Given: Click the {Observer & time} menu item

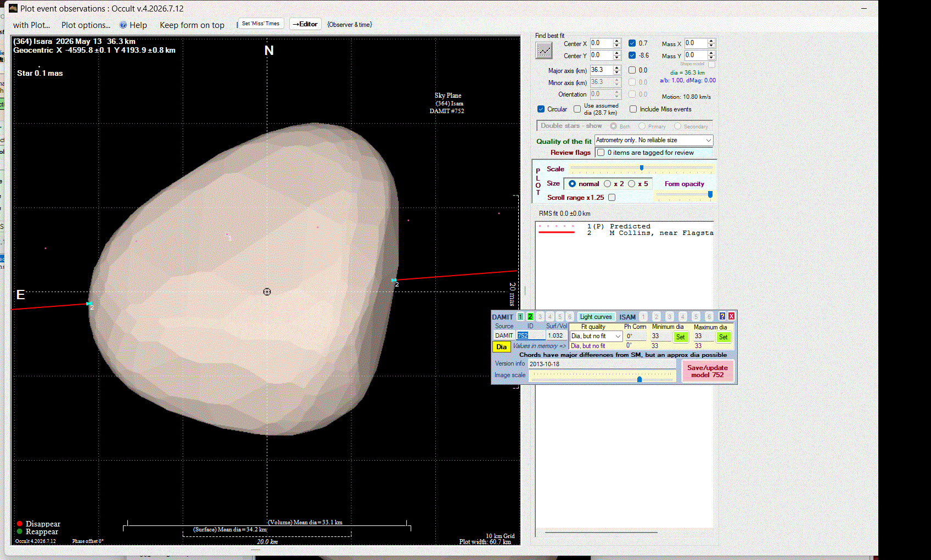Looking at the screenshot, I should 350,25.
